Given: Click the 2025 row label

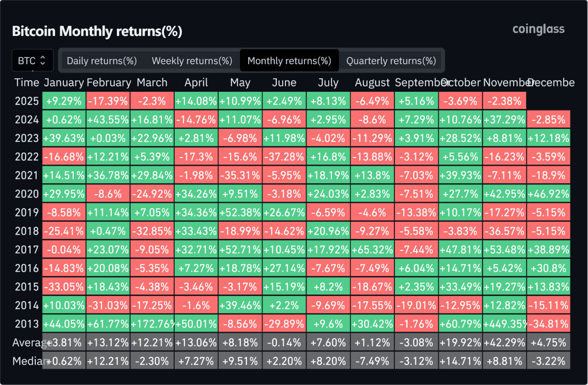Looking at the screenshot, I should click(x=26, y=101).
